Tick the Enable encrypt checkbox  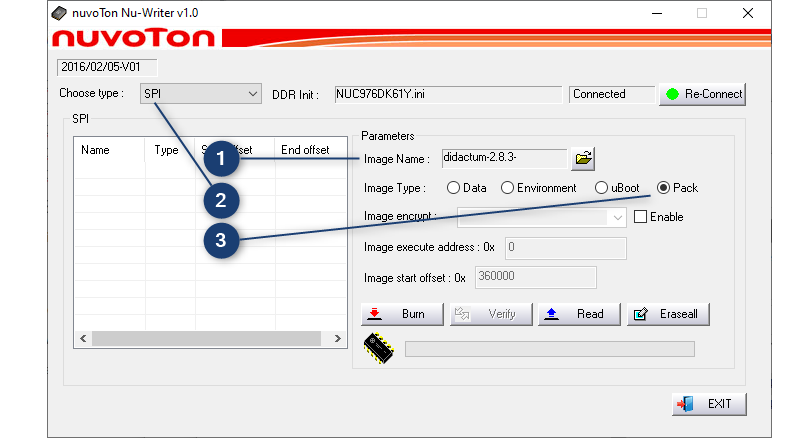pos(640,216)
